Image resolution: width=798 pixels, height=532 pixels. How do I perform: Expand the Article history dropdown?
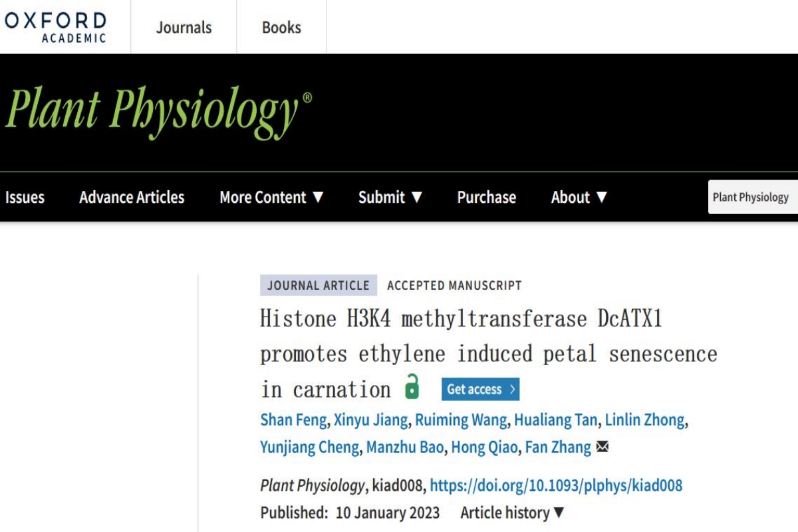tap(513, 513)
